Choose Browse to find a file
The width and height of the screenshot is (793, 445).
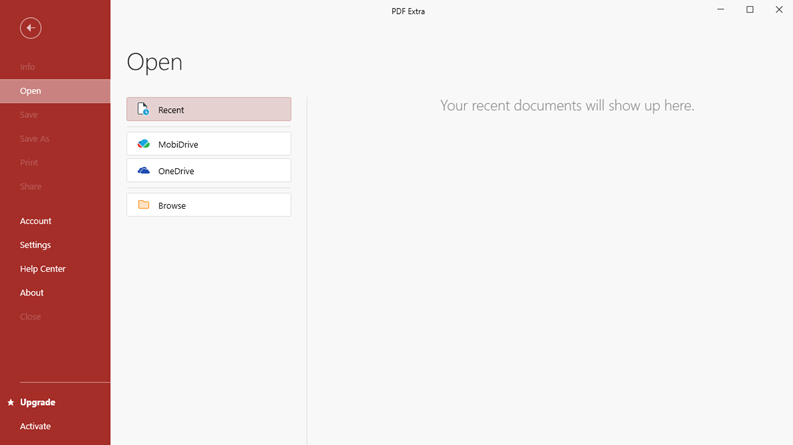point(209,205)
